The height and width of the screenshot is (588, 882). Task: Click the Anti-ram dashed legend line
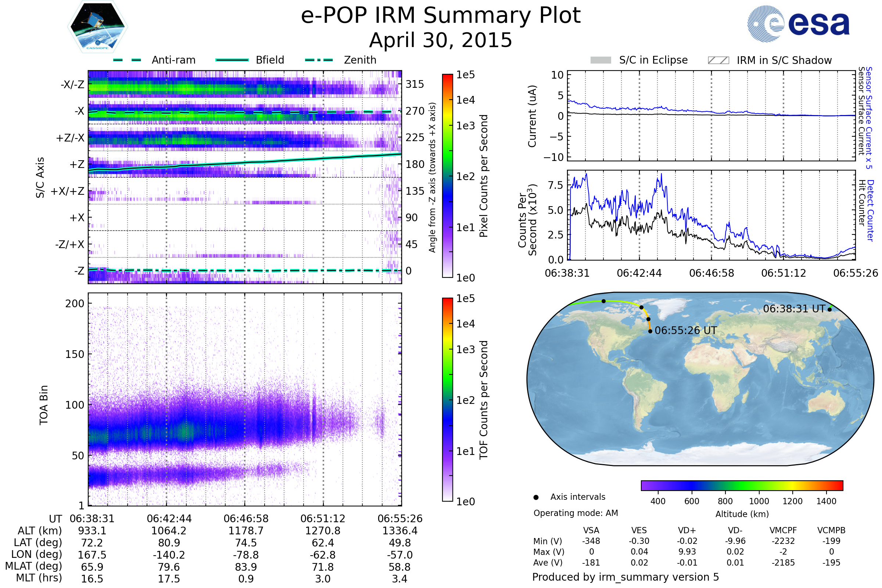tap(127, 60)
